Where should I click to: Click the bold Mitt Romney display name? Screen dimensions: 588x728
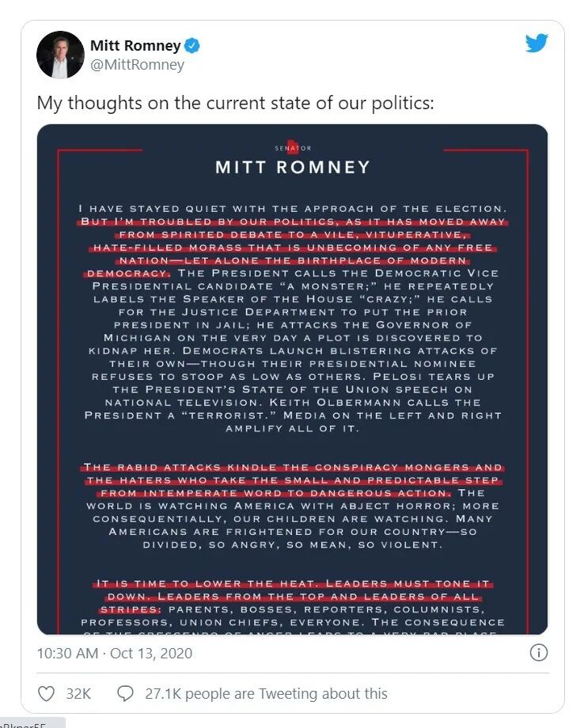[135, 46]
